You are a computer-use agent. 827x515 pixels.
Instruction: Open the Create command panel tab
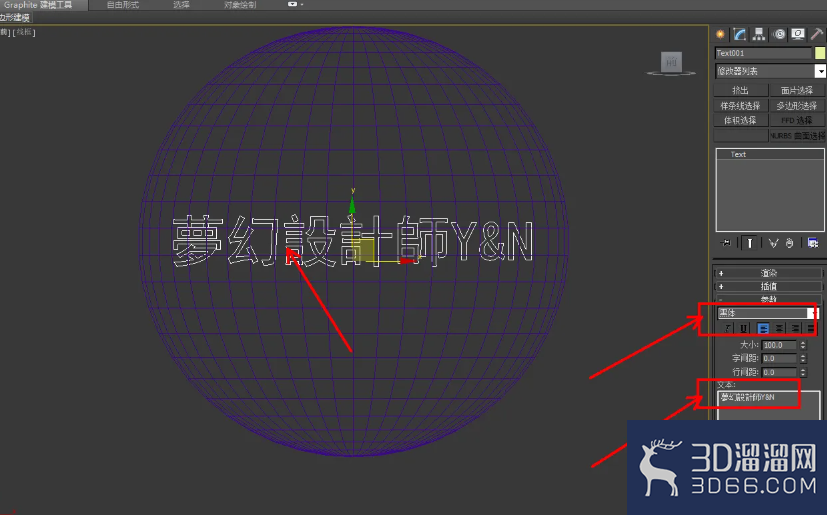click(x=720, y=35)
